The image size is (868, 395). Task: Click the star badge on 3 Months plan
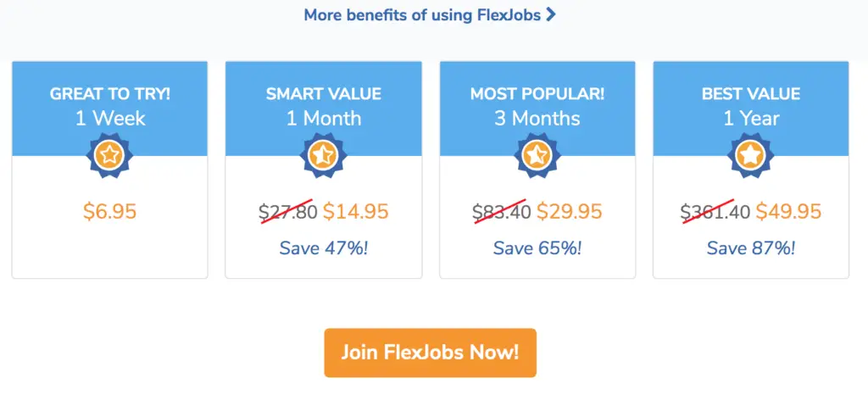(537, 155)
